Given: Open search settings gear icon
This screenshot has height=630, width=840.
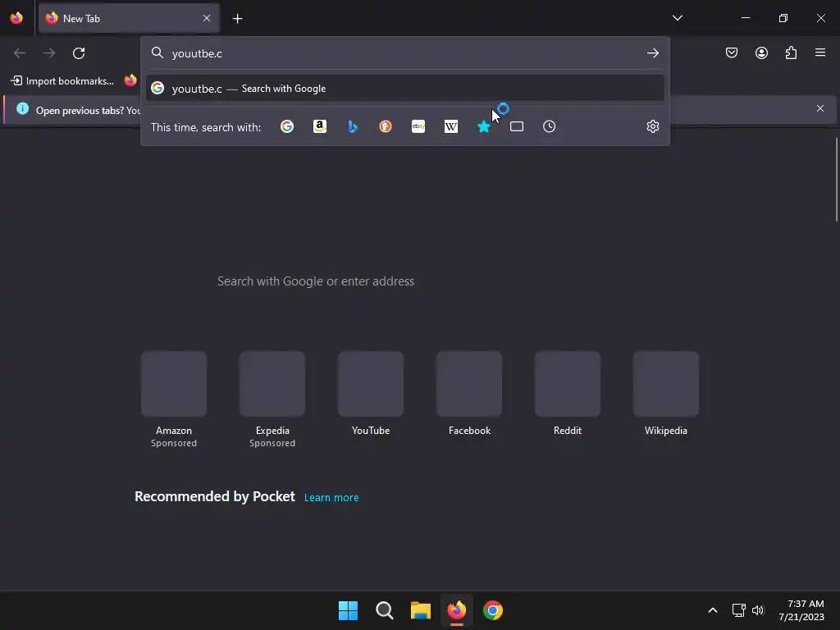Looking at the screenshot, I should point(652,126).
